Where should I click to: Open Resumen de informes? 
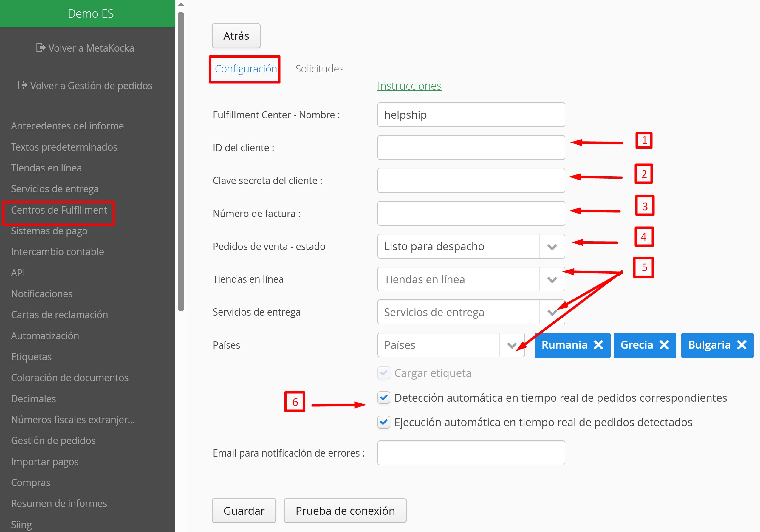[59, 503]
